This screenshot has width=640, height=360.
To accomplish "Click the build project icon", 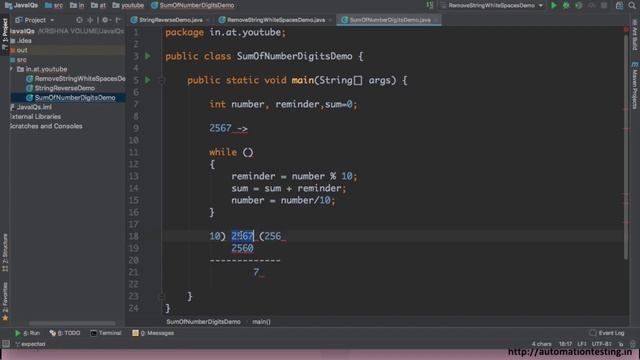I will (x=430, y=5).
